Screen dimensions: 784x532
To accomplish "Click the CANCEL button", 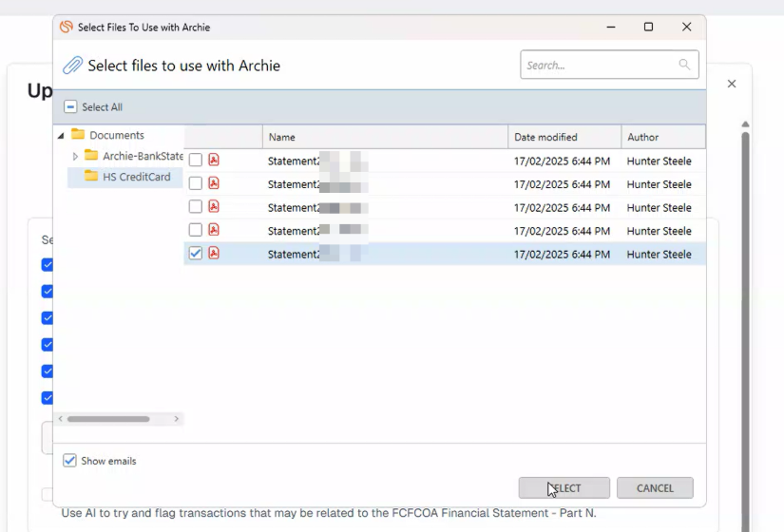I will click(x=655, y=488).
